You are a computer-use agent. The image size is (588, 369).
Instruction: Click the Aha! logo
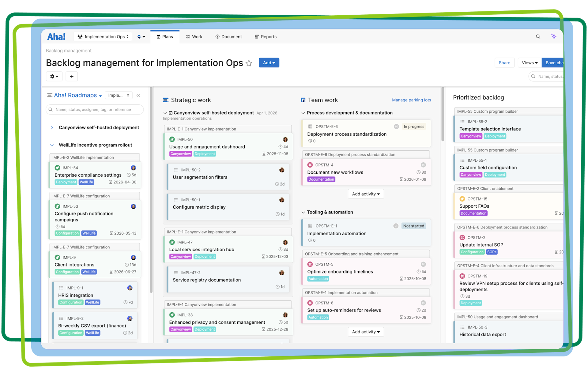56,37
